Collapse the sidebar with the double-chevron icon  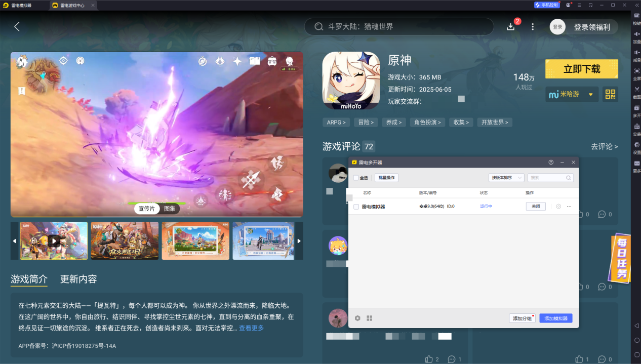[637, 5]
